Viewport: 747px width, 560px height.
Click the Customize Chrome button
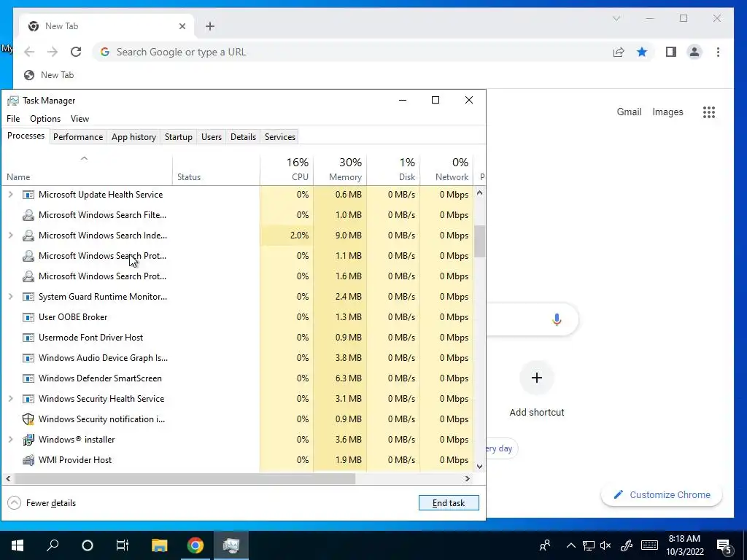coord(662,495)
